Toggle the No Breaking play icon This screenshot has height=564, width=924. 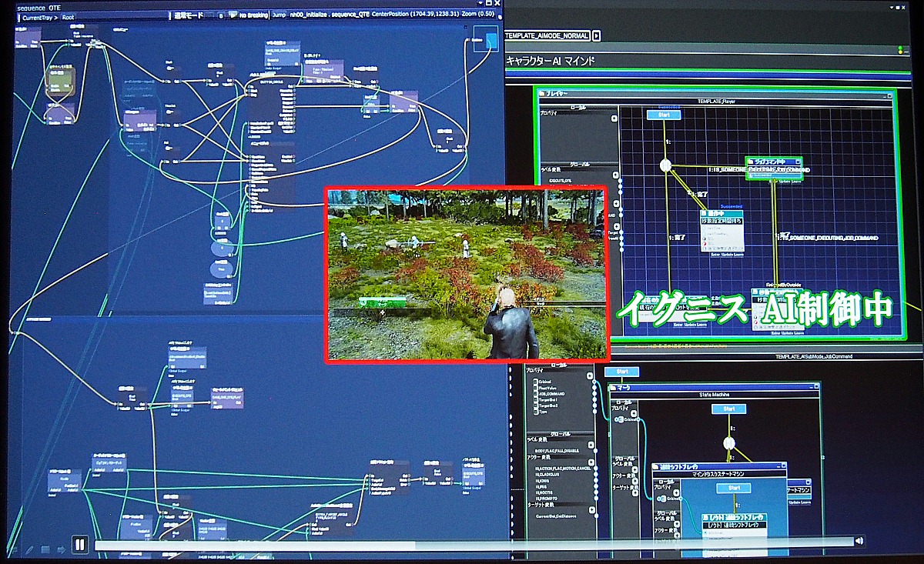[233, 15]
